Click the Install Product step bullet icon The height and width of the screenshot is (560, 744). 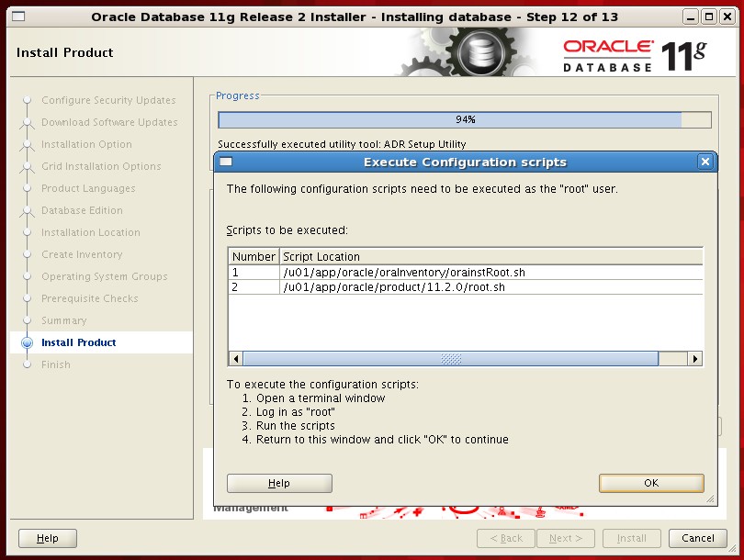[27, 342]
